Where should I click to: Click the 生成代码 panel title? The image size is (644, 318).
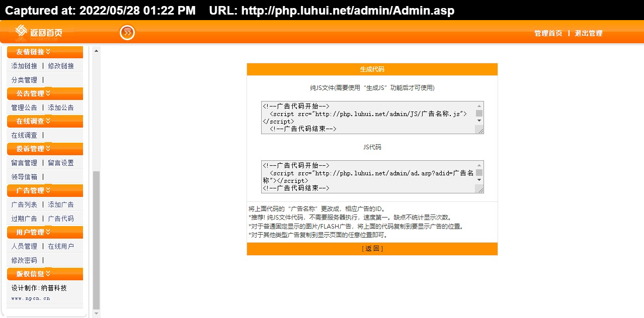tap(372, 69)
